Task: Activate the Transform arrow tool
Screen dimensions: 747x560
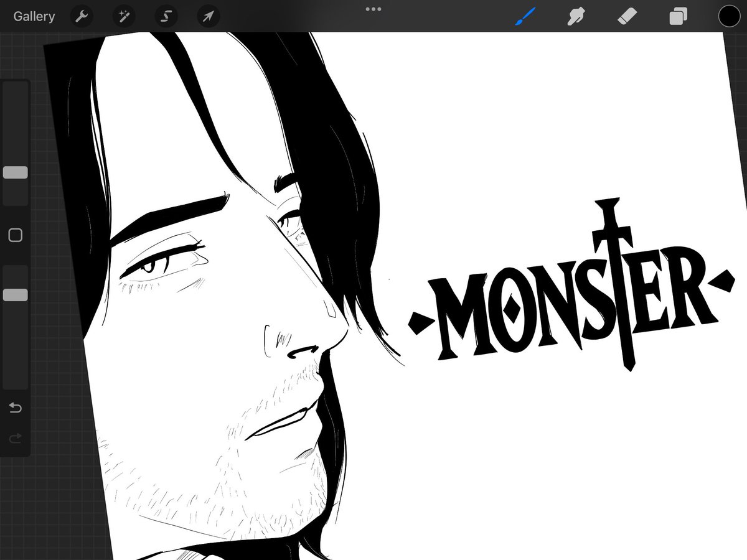Action: click(x=209, y=16)
